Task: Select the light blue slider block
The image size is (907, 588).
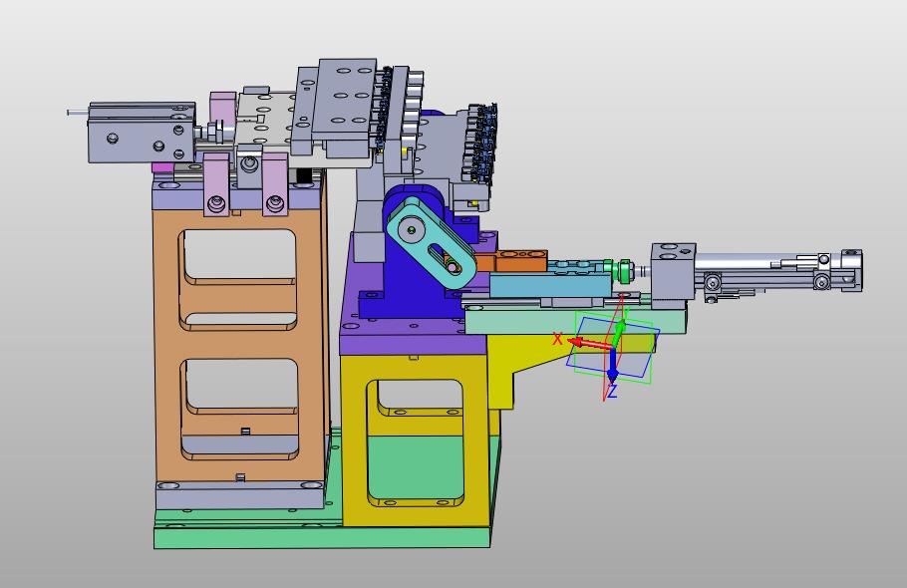Action: click(550, 285)
